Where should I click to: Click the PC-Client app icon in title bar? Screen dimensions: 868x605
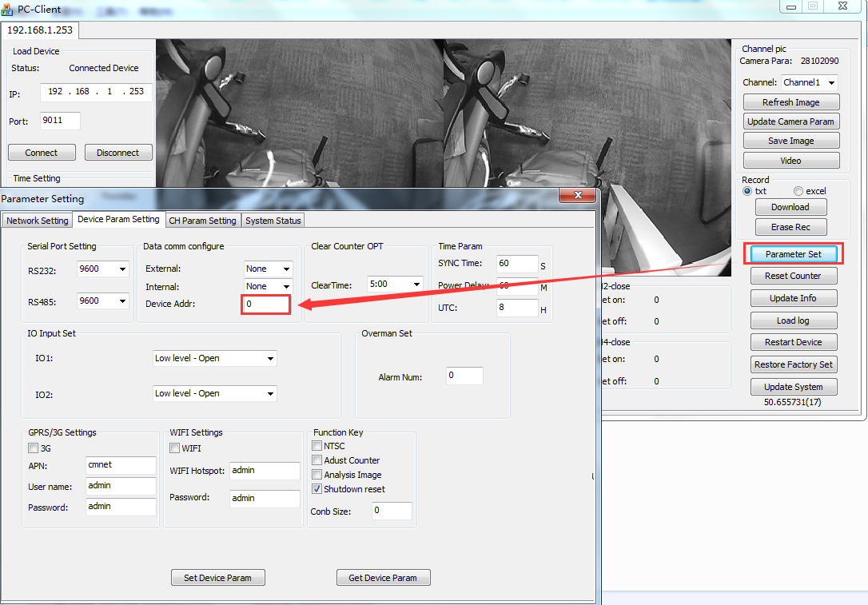(x=7, y=10)
